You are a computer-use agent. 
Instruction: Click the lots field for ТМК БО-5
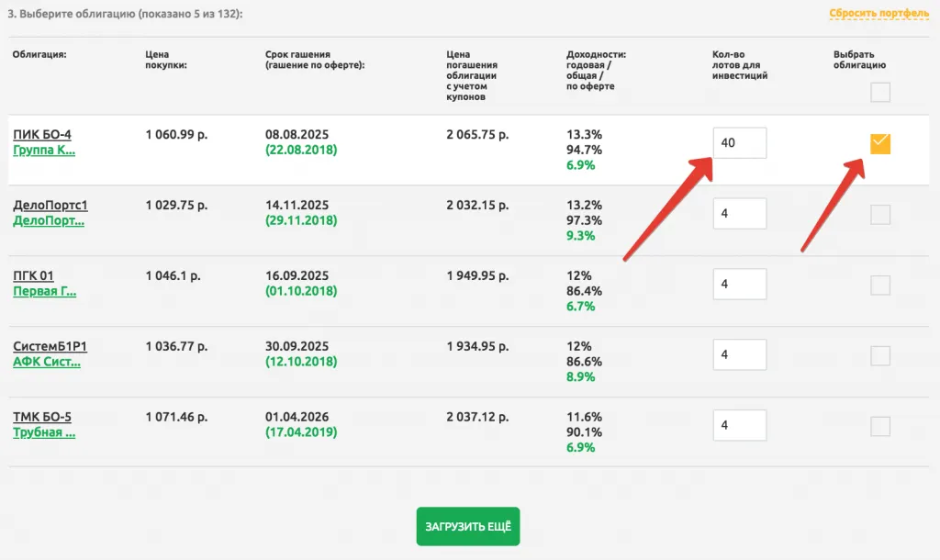point(739,426)
